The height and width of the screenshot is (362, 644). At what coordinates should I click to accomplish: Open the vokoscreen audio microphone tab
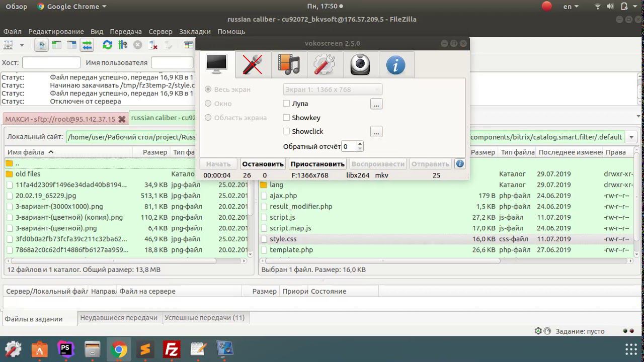click(252, 65)
